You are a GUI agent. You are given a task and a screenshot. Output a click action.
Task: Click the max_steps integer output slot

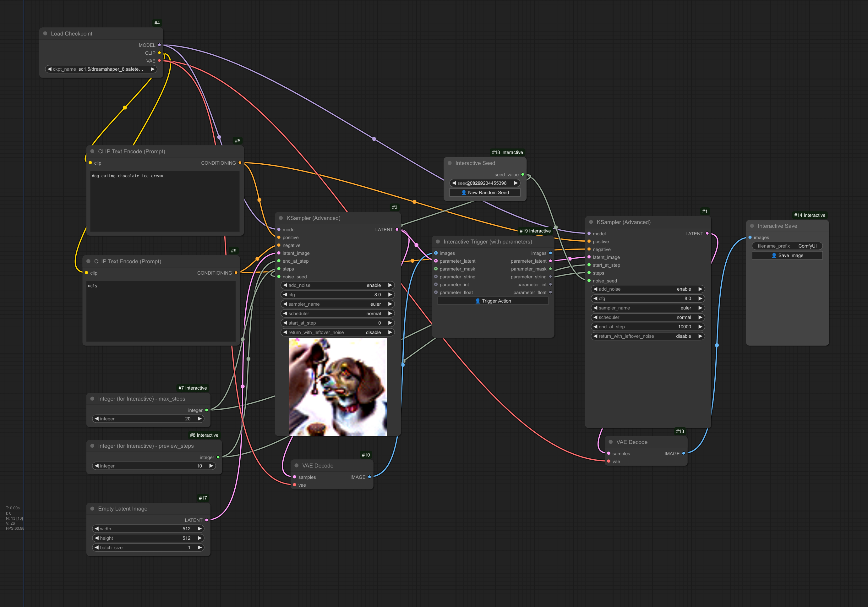tap(206, 410)
